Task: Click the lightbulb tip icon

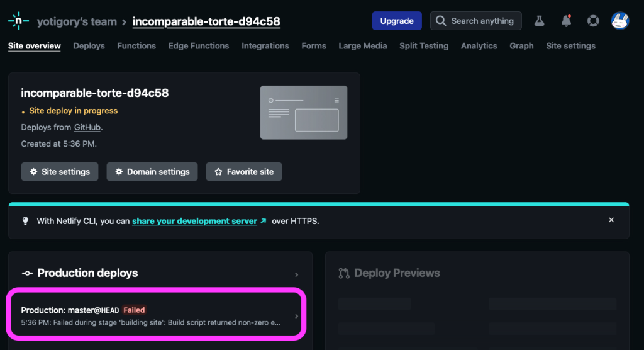Action: (25, 221)
